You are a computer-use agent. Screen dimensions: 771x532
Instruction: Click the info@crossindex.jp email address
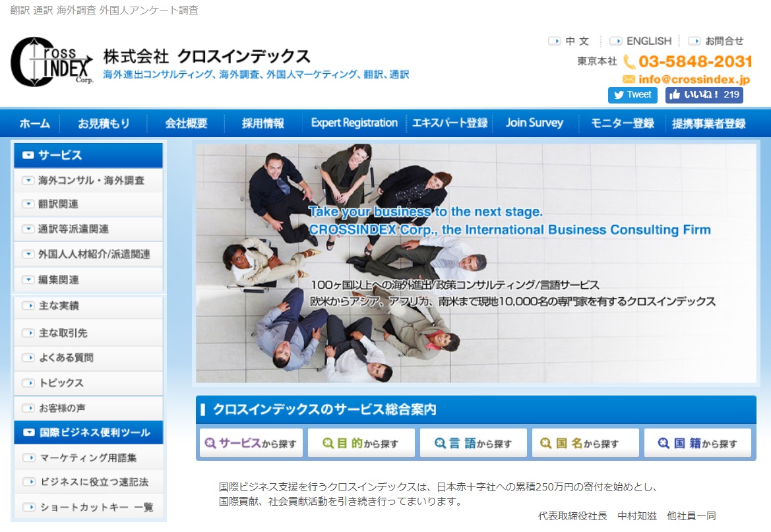click(x=694, y=79)
